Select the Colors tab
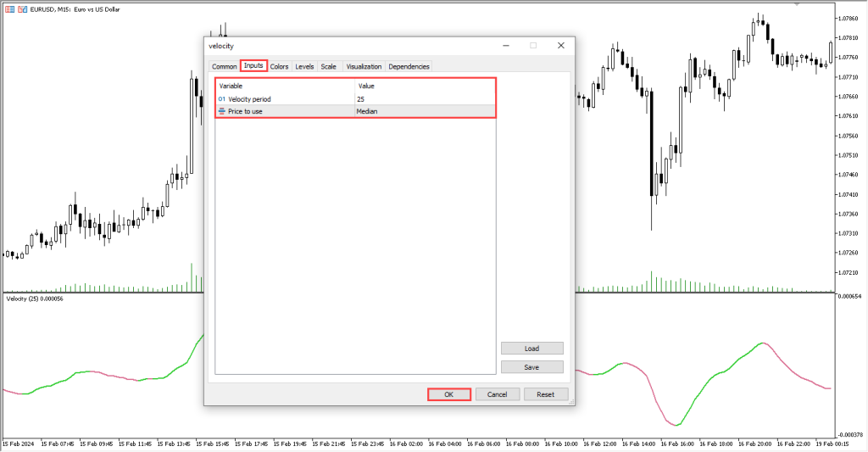 pyautogui.click(x=279, y=66)
